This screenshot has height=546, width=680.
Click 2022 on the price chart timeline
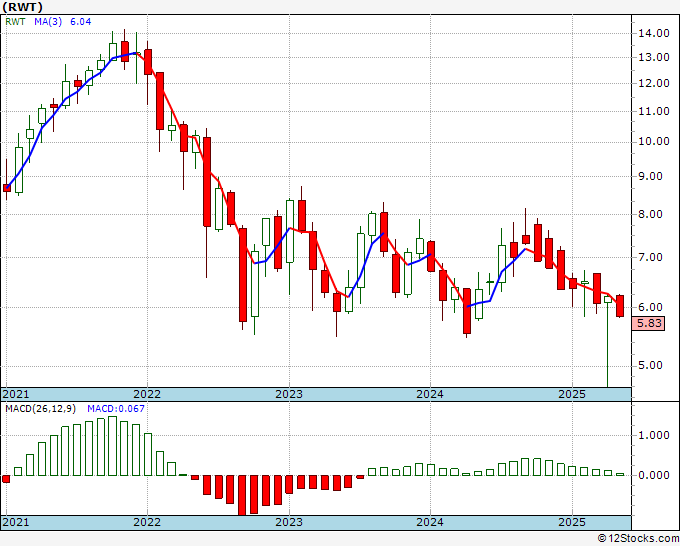147,394
